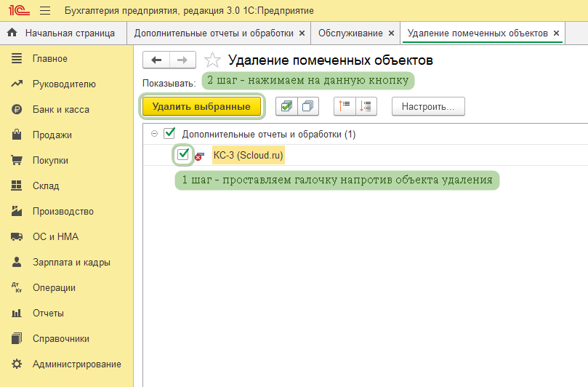Open Отчеты section label
Screen dimensions: 588x387
pos(48,314)
